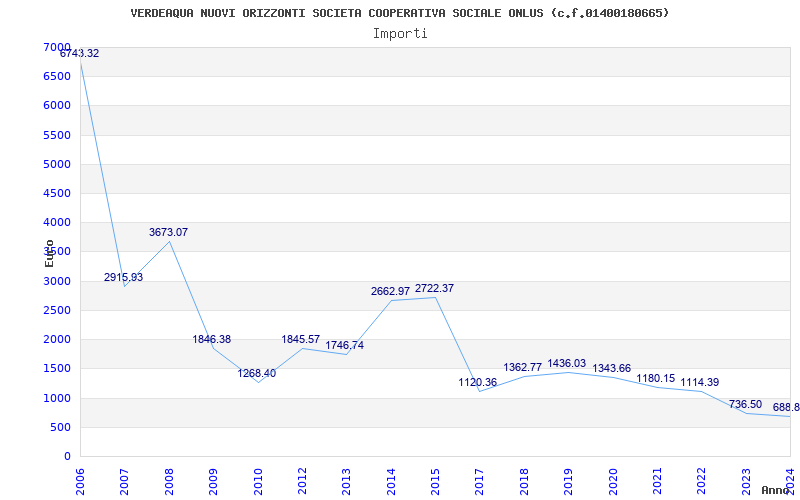Click the VERDEAQUA NUOVI ORIZZONTI chart title
This screenshot has width=800, height=500.
pos(400,13)
